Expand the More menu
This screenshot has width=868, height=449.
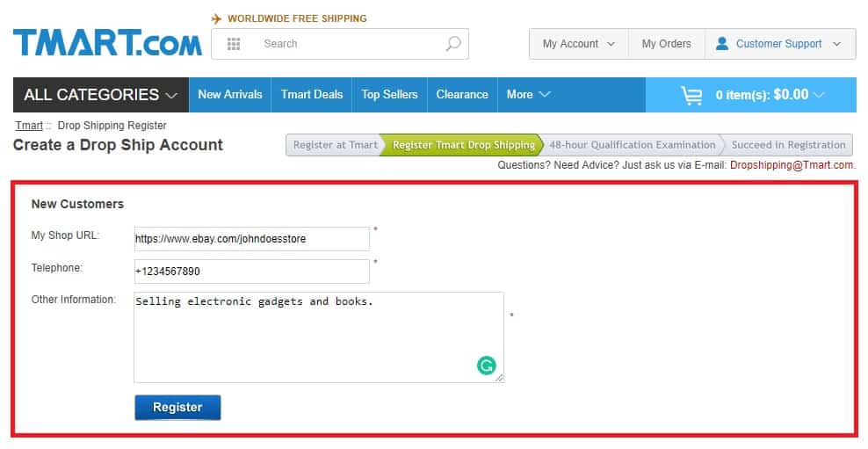tap(528, 95)
